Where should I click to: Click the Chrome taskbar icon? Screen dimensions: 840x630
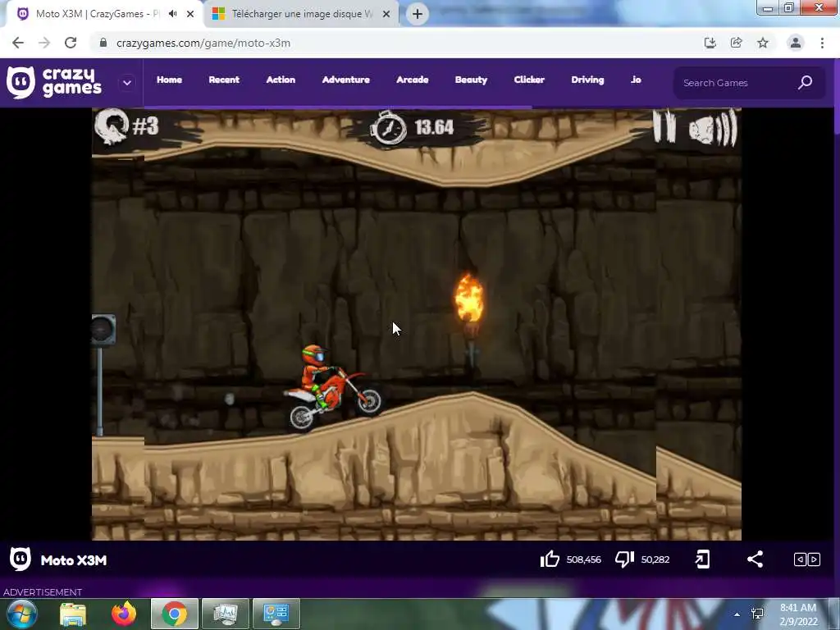[175, 614]
